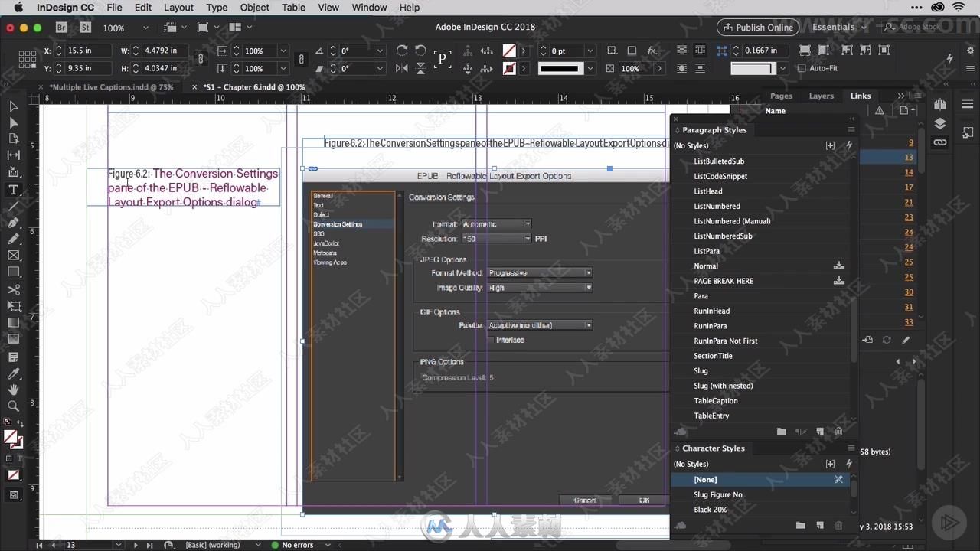Click the fill/stroke swatch in the Tools panel
Screen dimensions: 980x551
pos(13,439)
